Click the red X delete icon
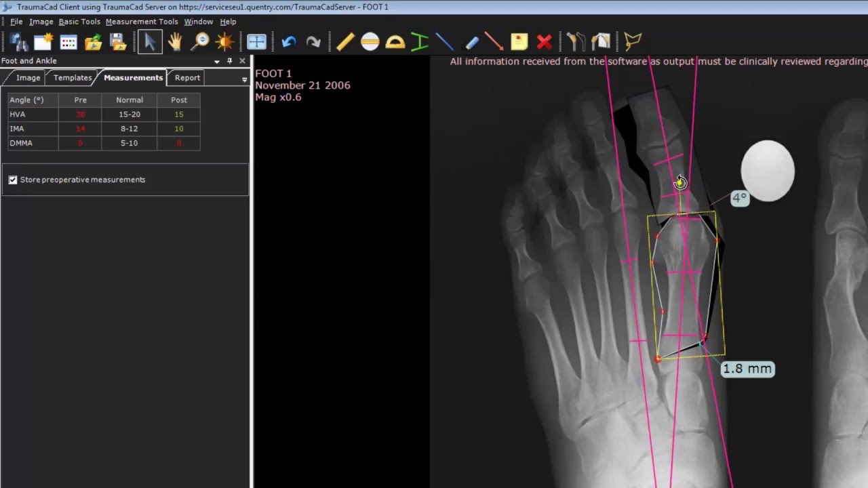The width and height of the screenshot is (868, 488). pyautogui.click(x=544, y=42)
